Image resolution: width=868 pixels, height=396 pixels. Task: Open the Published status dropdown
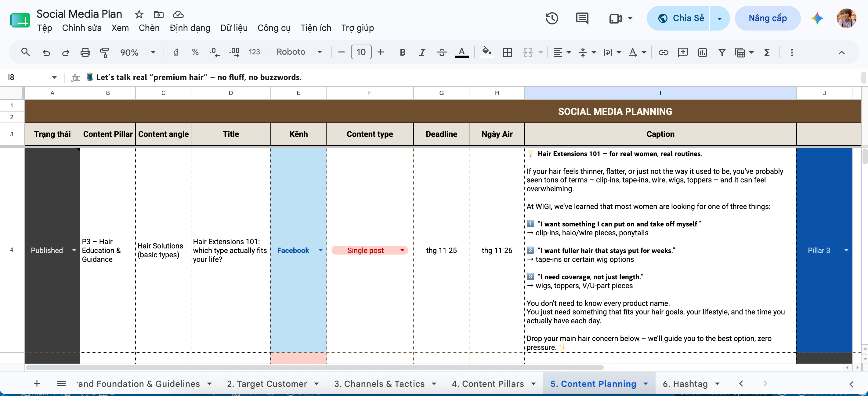[x=74, y=250]
